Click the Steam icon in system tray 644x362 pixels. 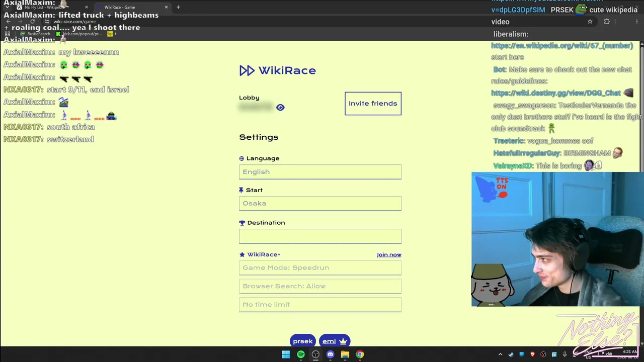pyautogui.click(x=511, y=354)
